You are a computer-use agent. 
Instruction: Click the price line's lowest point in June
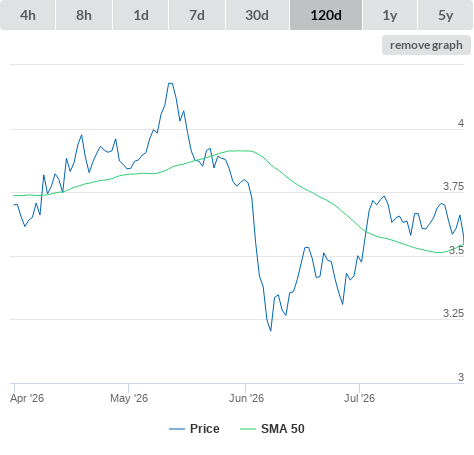tap(270, 330)
